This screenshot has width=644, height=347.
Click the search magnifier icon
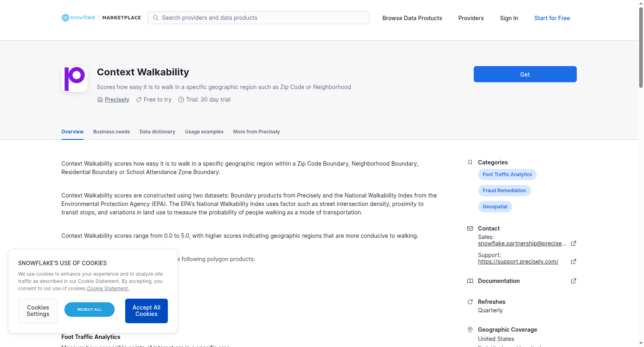tap(156, 18)
